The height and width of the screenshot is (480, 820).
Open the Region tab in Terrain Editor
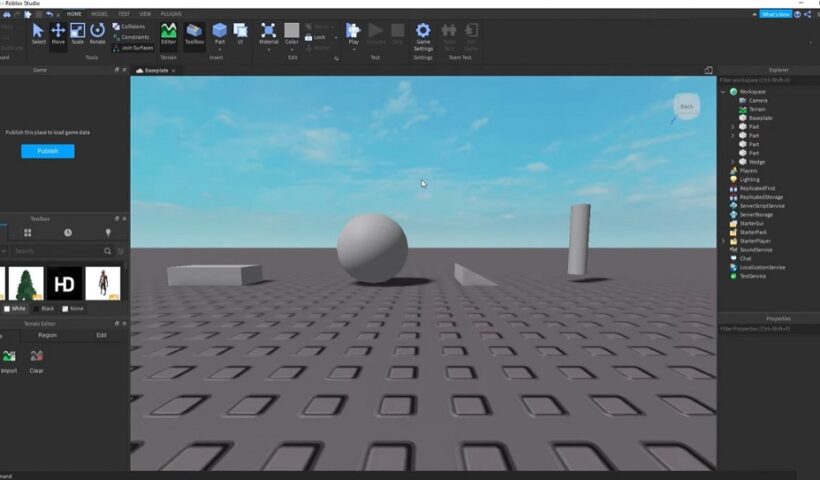pyautogui.click(x=48, y=335)
